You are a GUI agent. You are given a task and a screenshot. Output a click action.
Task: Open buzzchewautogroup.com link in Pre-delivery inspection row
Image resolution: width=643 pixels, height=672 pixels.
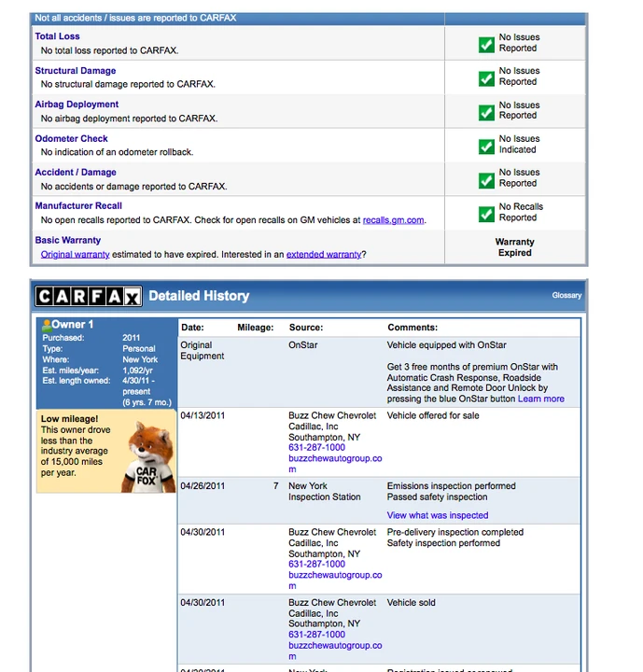point(335,581)
